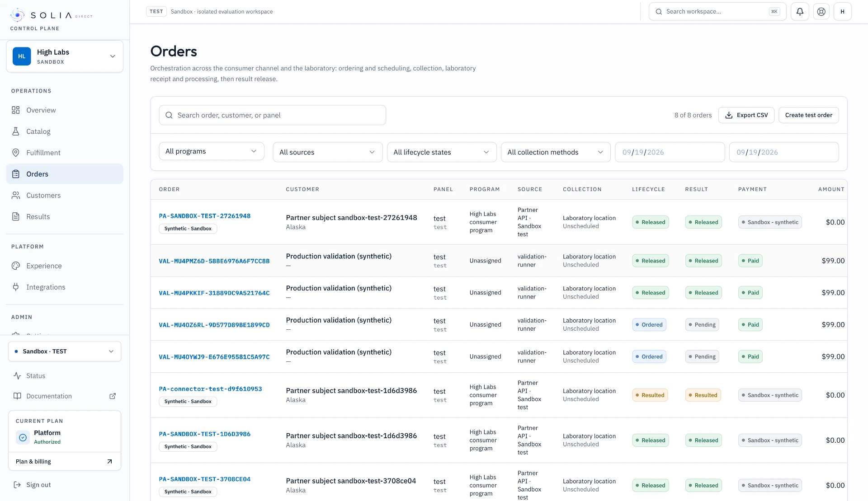The image size is (868, 501).
Task: Click the TEST environment badge in header
Action: [156, 12]
